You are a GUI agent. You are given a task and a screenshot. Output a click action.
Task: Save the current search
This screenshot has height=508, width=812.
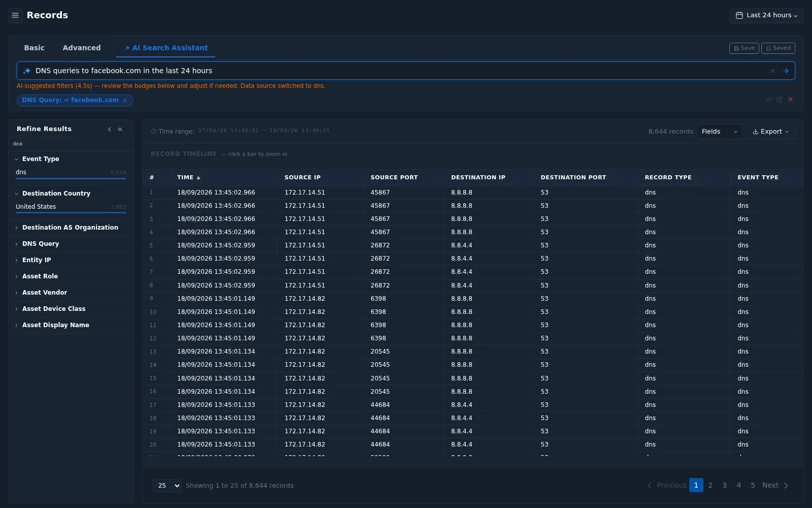(x=744, y=48)
